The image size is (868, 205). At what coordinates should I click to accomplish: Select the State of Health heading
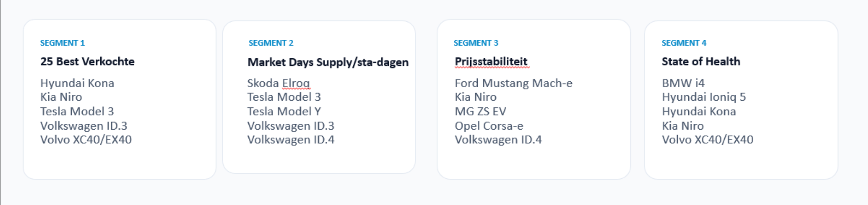click(x=701, y=61)
